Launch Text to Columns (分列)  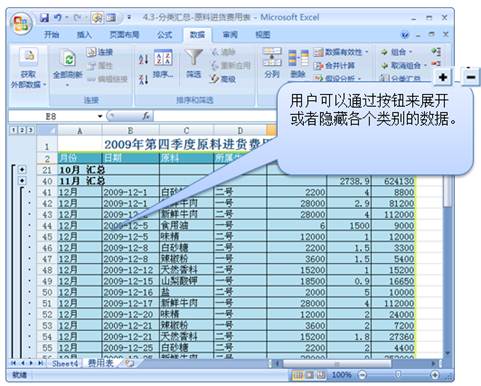click(272, 63)
